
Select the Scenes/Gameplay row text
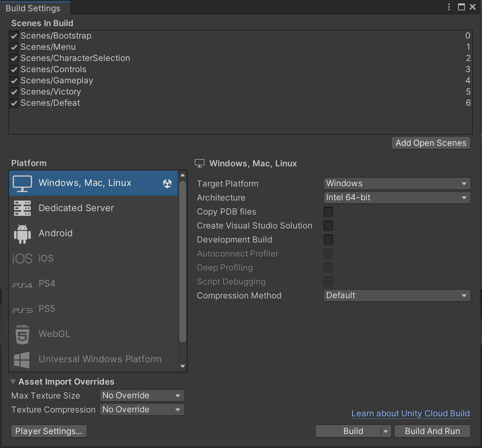(x=57, y=81)
